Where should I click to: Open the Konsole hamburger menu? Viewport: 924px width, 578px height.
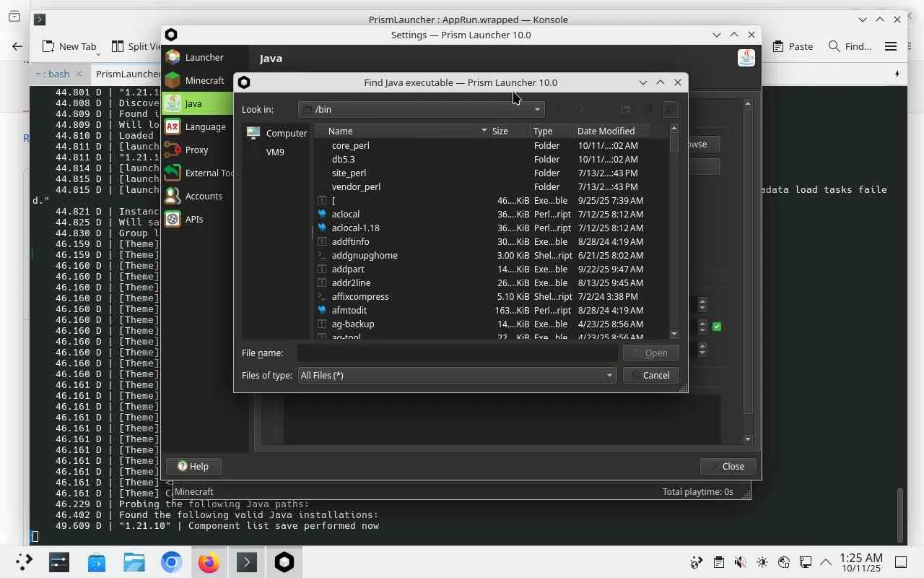coord(891,46)
